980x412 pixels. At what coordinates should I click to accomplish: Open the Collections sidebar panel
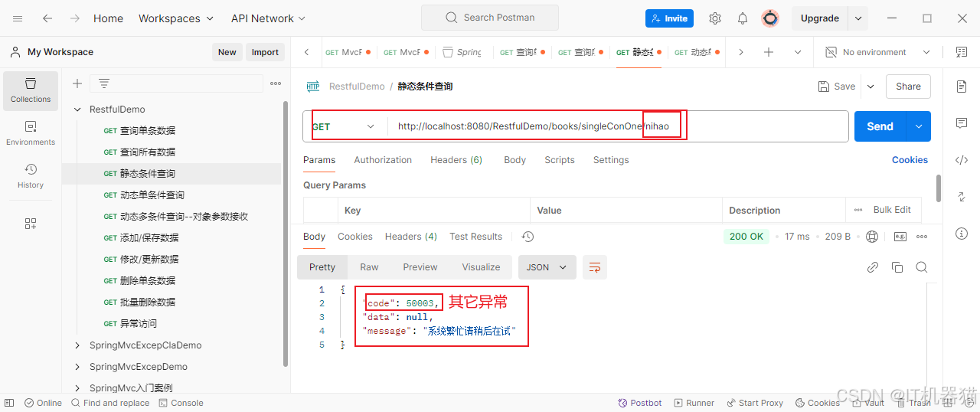click(31, 90)
